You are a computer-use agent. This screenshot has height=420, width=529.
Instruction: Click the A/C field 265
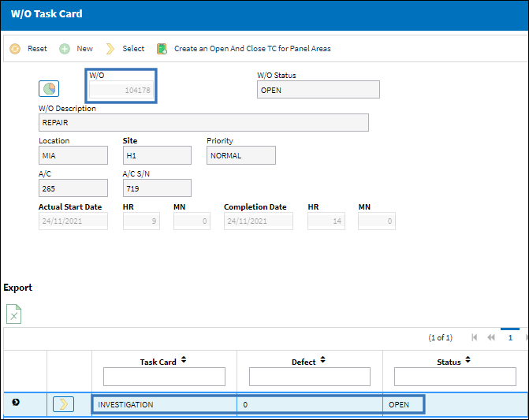(73, 188)
